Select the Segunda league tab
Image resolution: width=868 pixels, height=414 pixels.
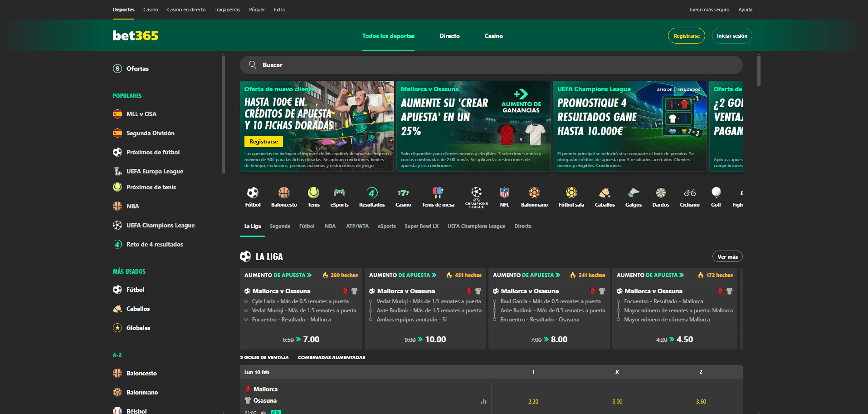(x=280, y=226)
